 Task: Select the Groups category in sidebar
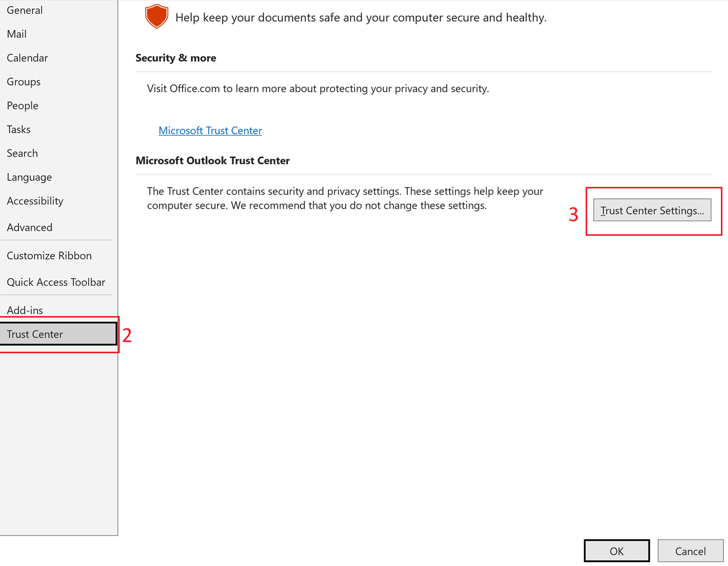[23, 82]
